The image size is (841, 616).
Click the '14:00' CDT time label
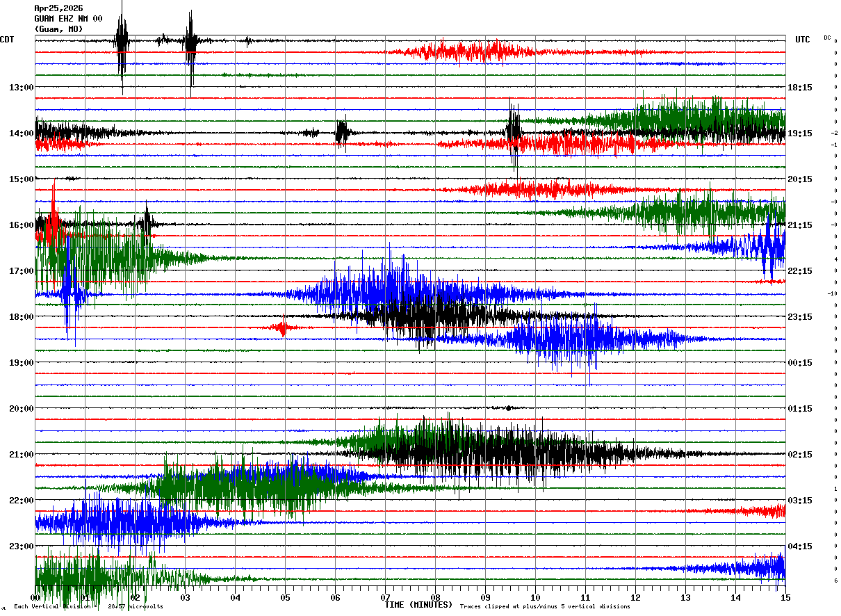[22, 133]
